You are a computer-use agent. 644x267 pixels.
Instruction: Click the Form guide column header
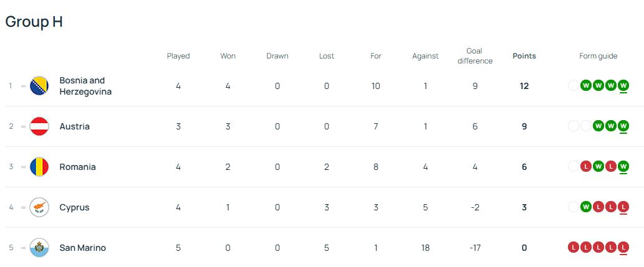(598, 56)
